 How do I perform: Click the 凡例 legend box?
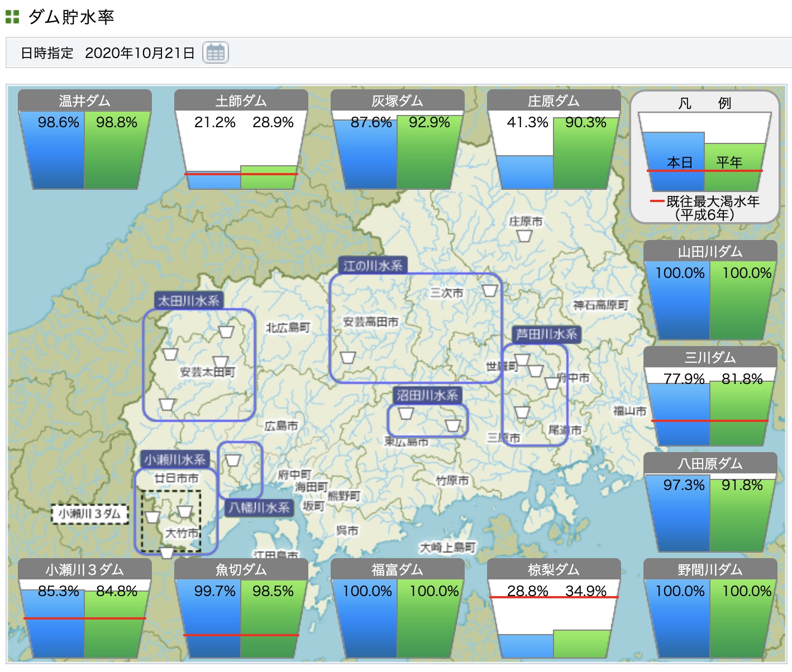[x=704, y=156]
